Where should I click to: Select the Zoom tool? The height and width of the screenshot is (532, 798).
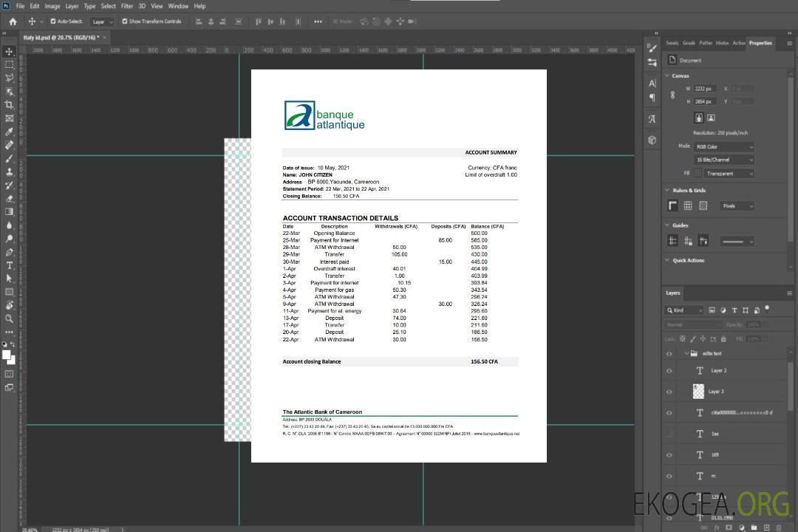[10, 318]
